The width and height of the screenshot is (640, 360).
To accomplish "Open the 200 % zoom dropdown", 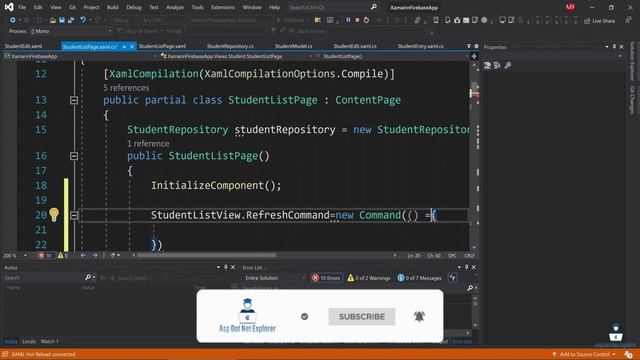I will (15, 256).
